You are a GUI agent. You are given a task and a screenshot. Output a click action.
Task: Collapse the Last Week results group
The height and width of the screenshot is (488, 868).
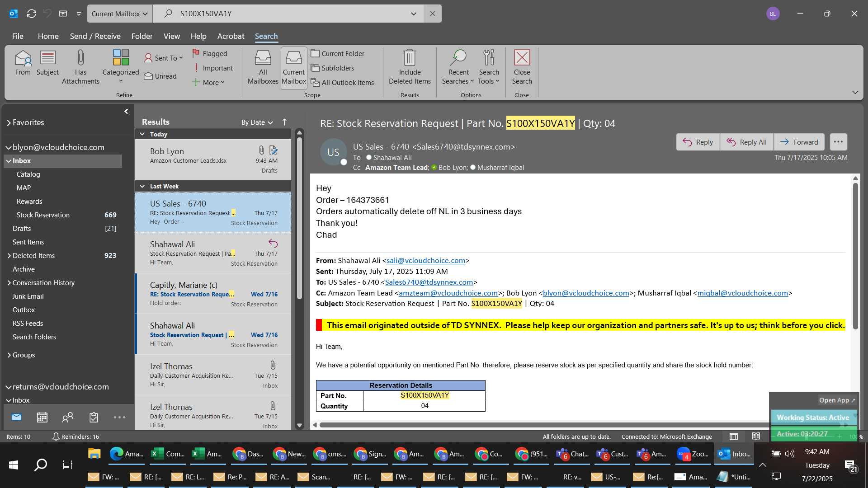pos(142,186)
